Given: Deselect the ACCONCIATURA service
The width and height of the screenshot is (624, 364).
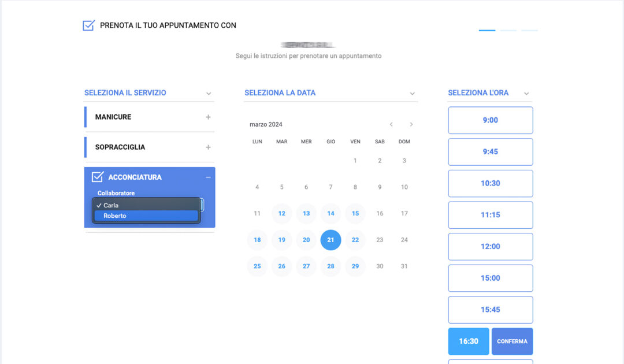Looking at the screenshot, I should (x=209, y=177).
